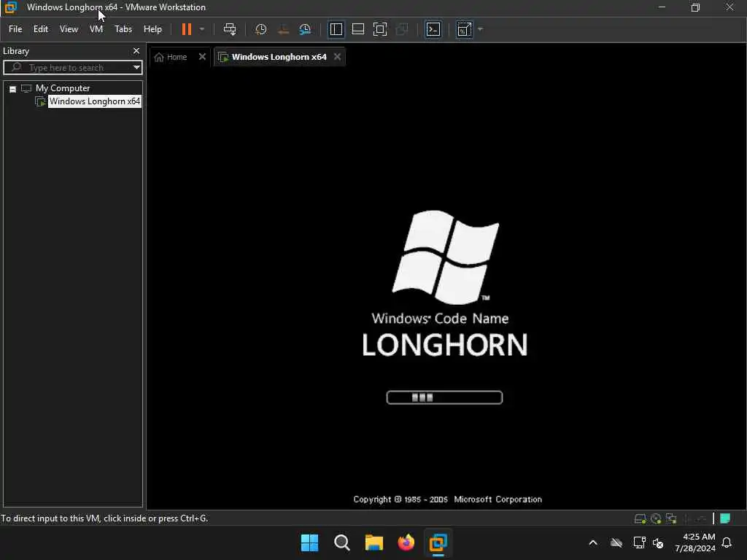Pause the virtual machine with the orange button
Image resolution: width=747 pixels, height=560 pixels.
[187, 29]
